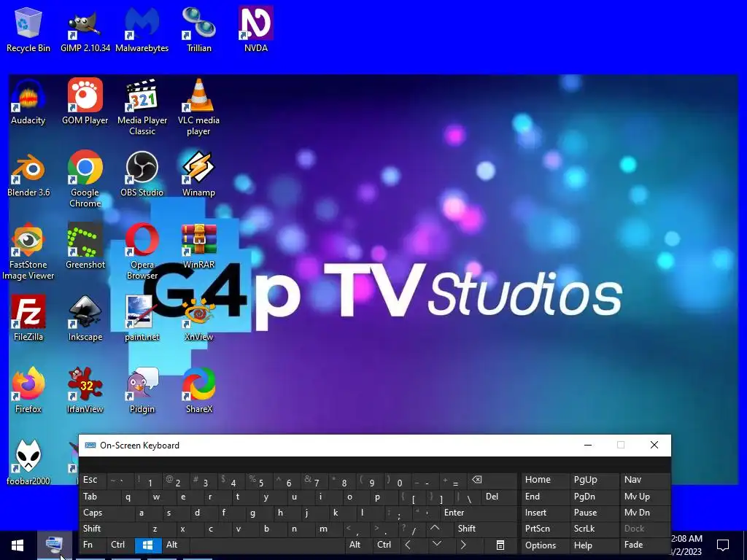Screen dimensions: 747x560
Task: Toggle the Fn key on keyboard
Action: tap(93, 545)
